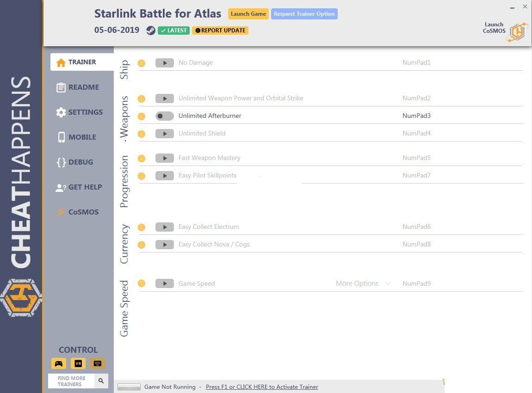Activate Unlimited Weapon Power and Orbital Strike toggle
The width and height of the screenshot is (532, 393).
click(x=165, y=98)
